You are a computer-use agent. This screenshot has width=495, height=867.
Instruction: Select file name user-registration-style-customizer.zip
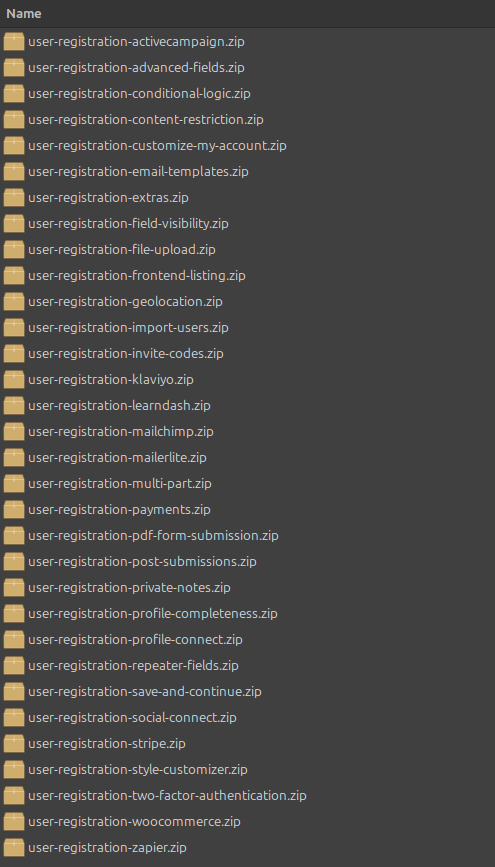138,769
